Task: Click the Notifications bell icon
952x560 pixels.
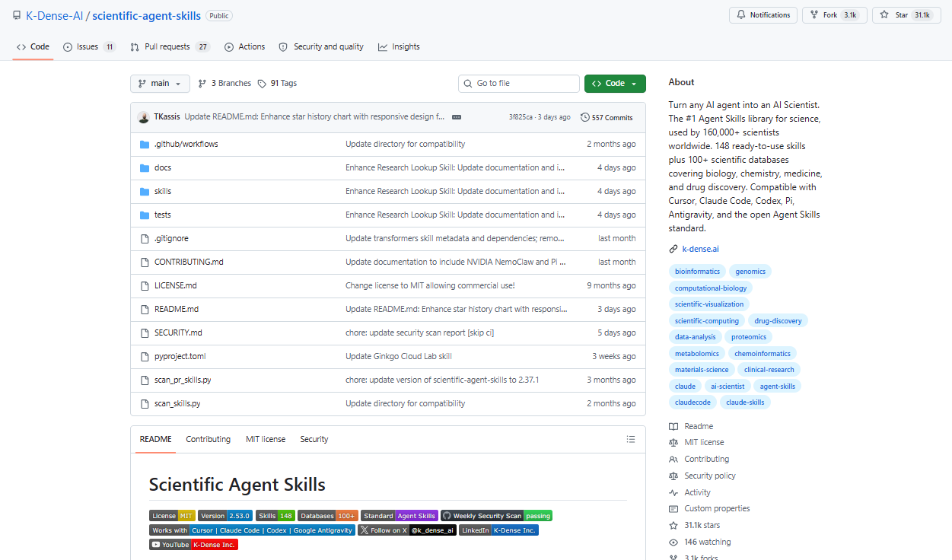Action: click(x=740, y=15)
